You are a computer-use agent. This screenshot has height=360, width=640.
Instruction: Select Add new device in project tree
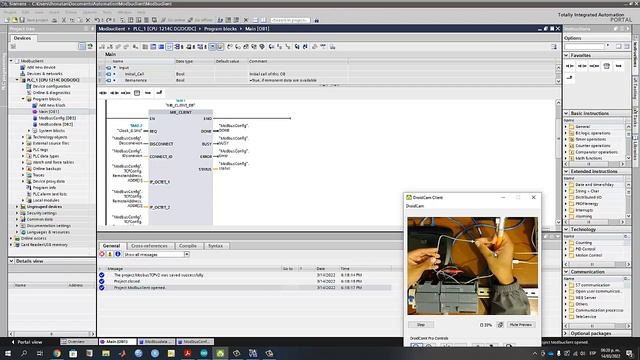41,67
